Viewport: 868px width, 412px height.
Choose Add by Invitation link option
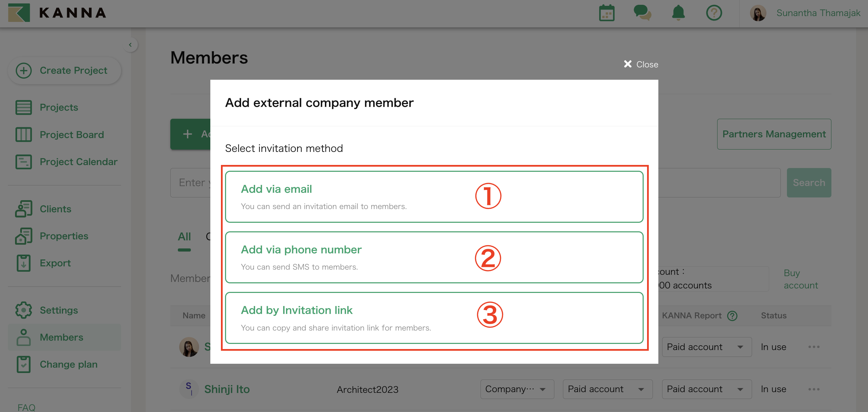434,318
